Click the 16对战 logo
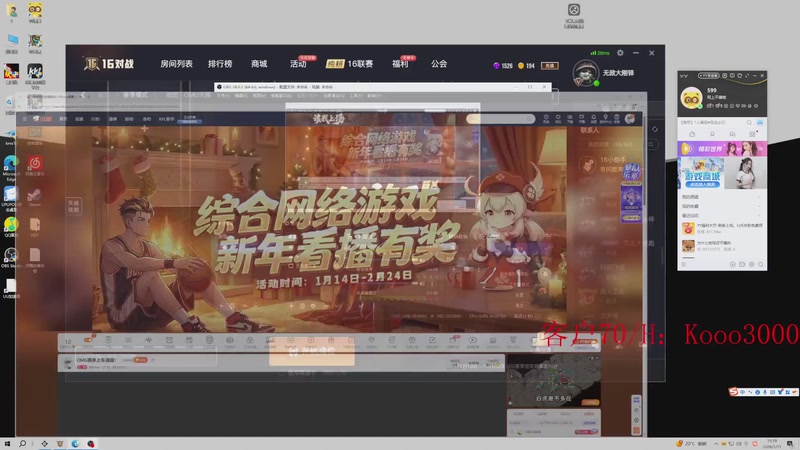Screen dimensions: 800x450 [109, 64]
